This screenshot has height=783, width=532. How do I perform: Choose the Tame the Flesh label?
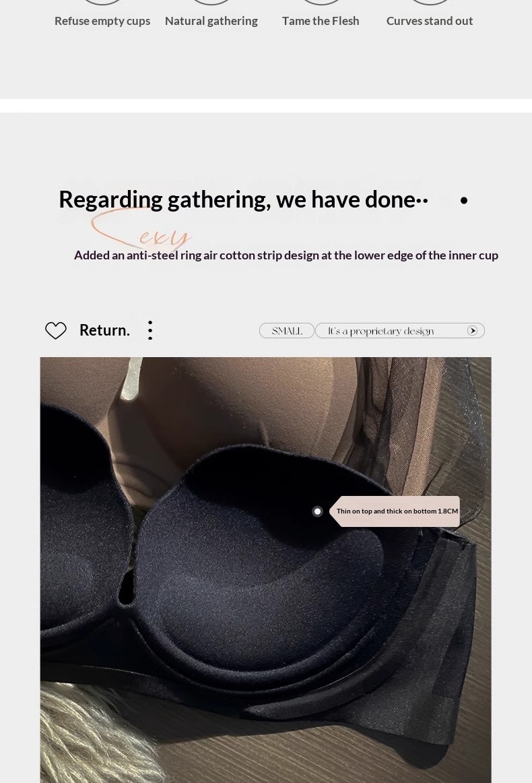coord(321,21)
